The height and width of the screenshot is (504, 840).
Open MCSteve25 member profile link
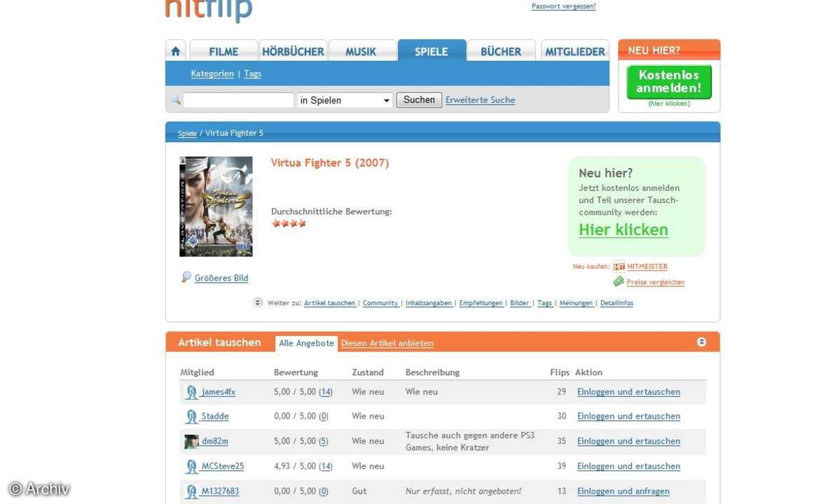tap(222, 466)
